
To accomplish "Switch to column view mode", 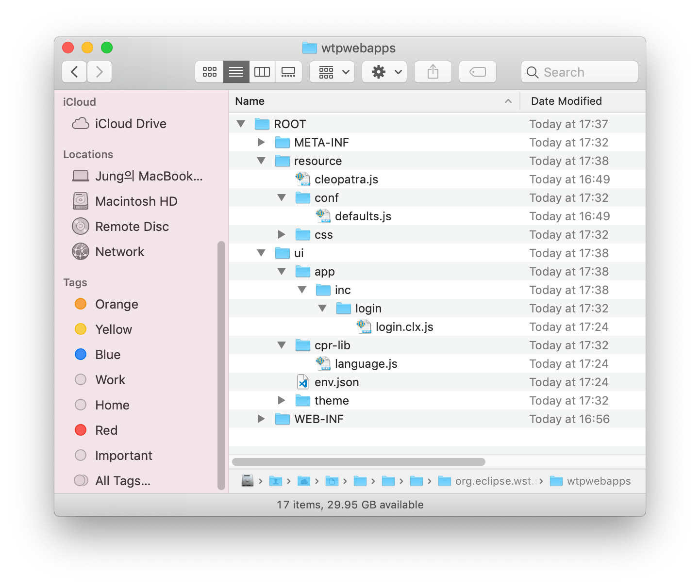I will pos(262,72).
